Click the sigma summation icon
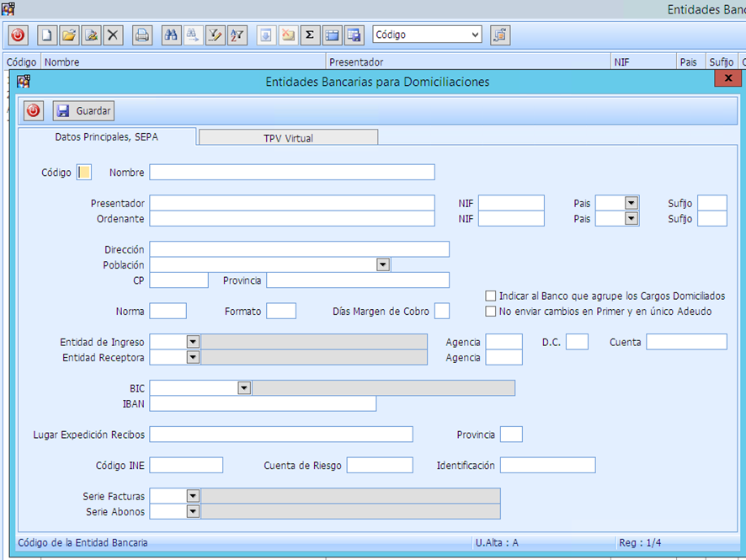The image size is (746, 560). click(x=309, y=35)
